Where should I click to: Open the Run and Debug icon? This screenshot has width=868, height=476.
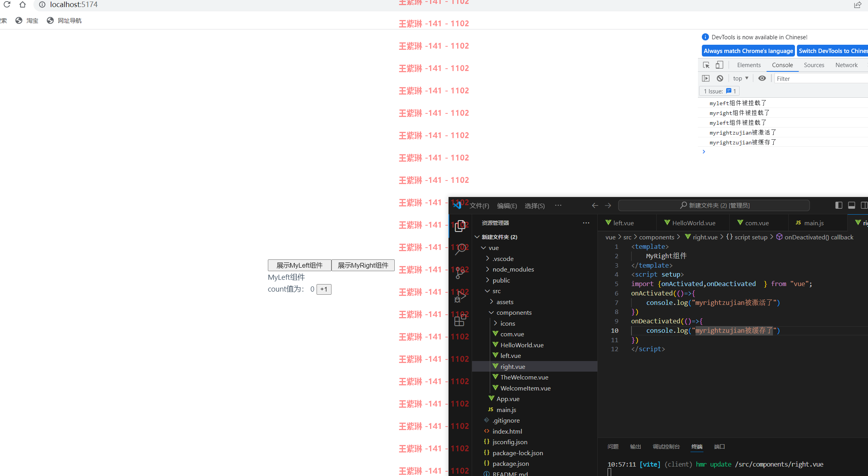click(x=460, y=297)
